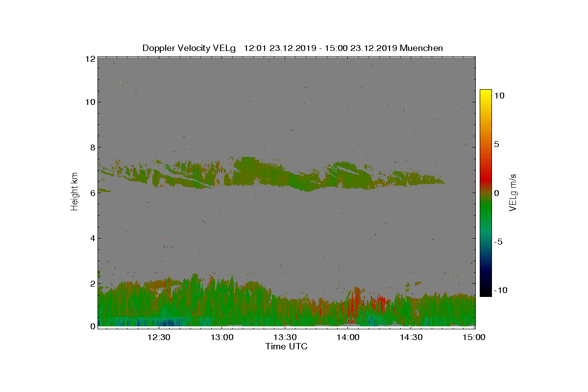Click the 14:30 time tick label
Screen dimensions: 588x392
click(412, 337)
